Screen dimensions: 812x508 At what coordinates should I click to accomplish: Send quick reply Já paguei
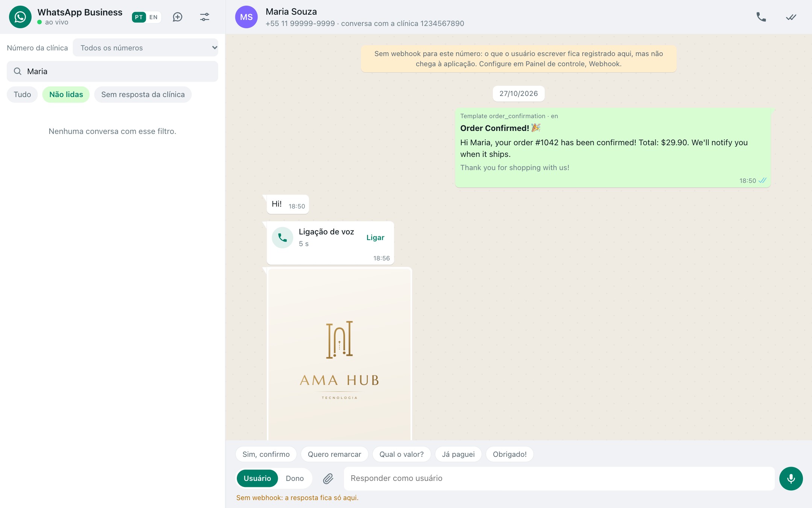click(458, 454)
